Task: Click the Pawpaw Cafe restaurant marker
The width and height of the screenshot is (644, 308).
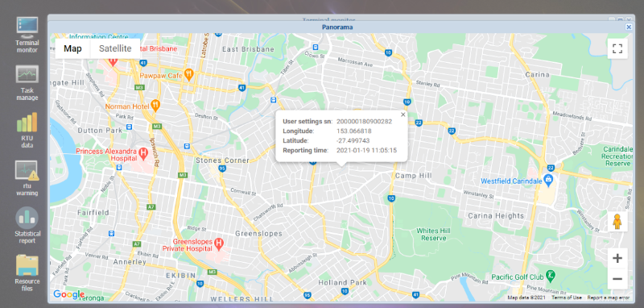Action: coord(188,74)
